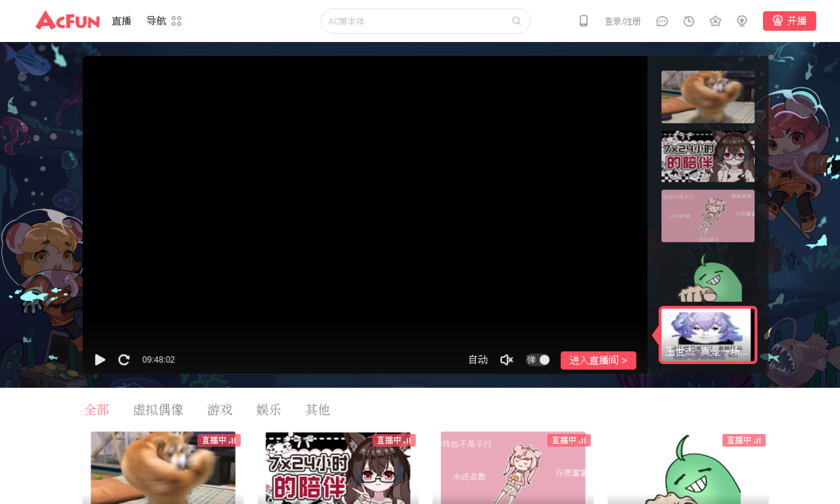The width and height of the screenshot is (840, 504).
Task: Open the favorites star icon
Action: (x=715, y=21)
